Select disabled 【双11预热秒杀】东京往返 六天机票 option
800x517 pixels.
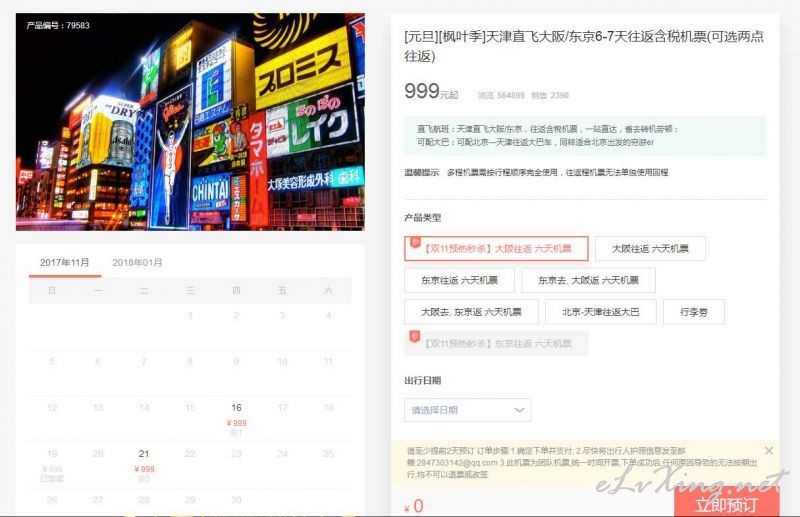click(x=496, y=343)
